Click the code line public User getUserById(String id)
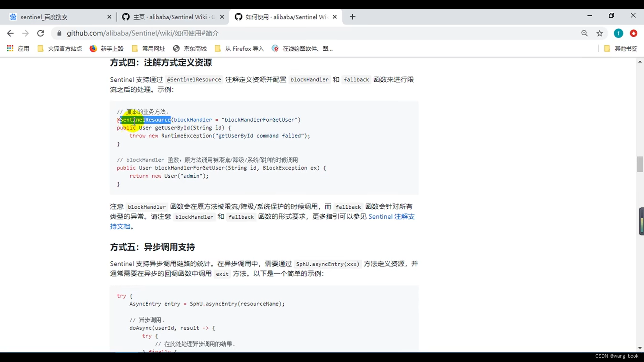This screenshot has width=644, height=362. click(174, 128)
